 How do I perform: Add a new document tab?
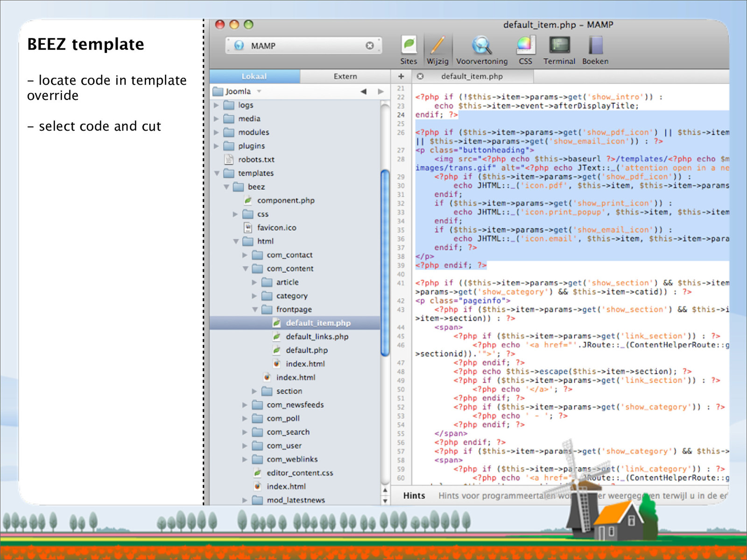[401, 76]
